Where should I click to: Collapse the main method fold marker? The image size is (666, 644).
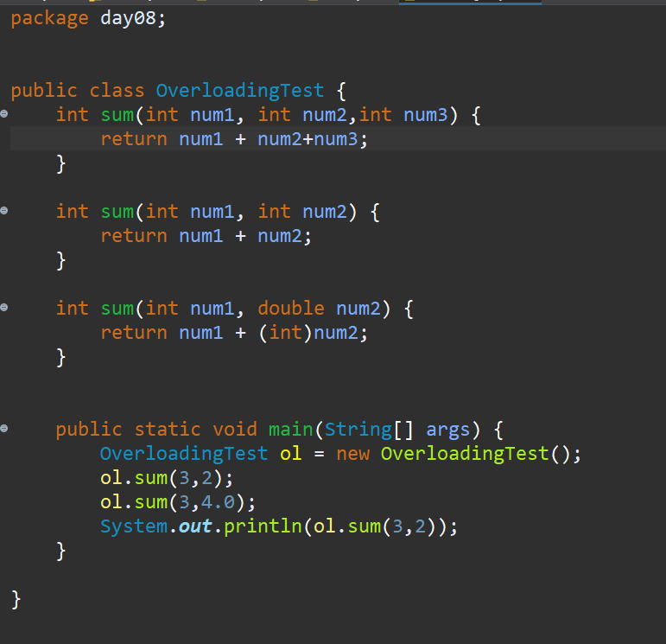(3, 428)
